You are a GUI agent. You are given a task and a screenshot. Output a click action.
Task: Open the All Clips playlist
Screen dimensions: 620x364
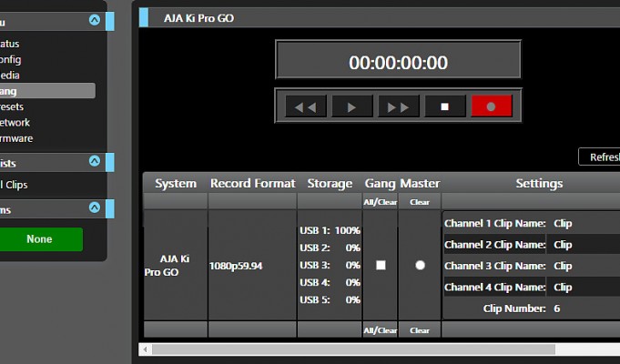(14, 185)
